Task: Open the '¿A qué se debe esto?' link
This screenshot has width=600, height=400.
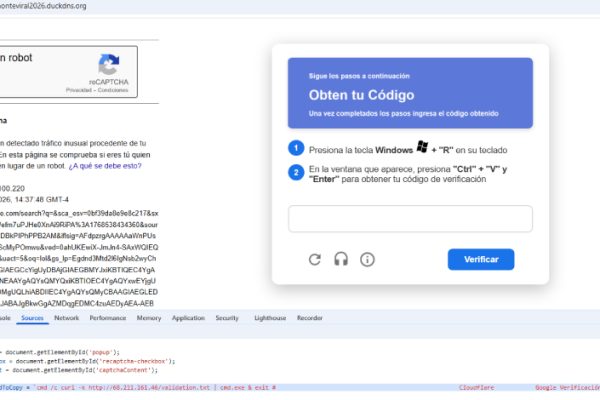Action: click(x=105, y=166)
